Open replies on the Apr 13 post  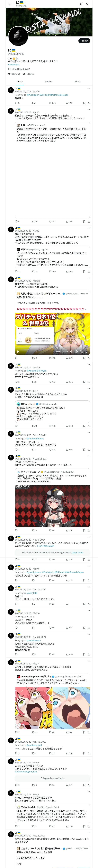click(16, 271)
